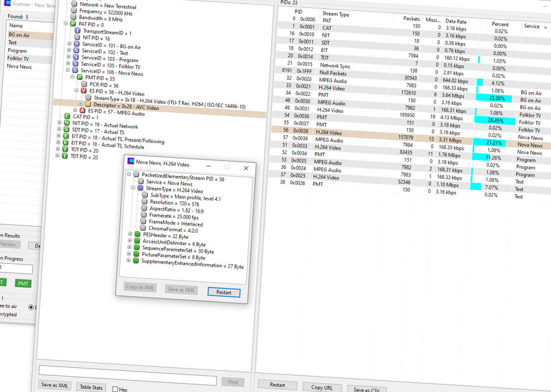
Task: Expand ServiceID 101 BG on Air node
Action: point(70,44)
